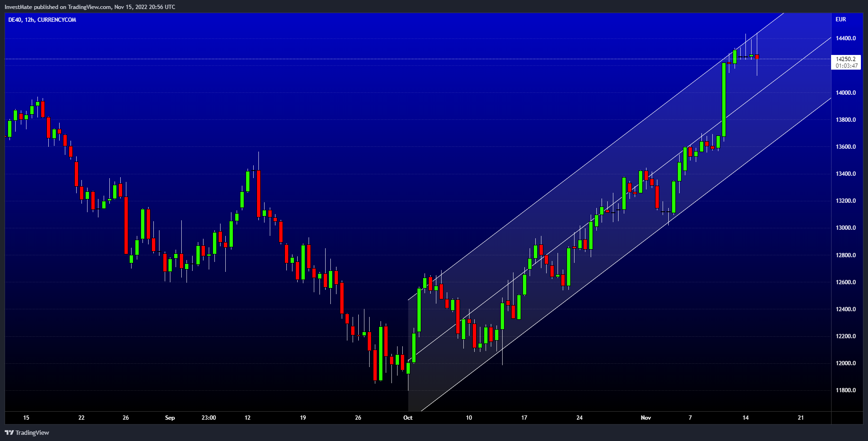This screenshot has width=868, height=441.
Task: Click the 21 date label on time axis
Action: (x=801, y=418)
